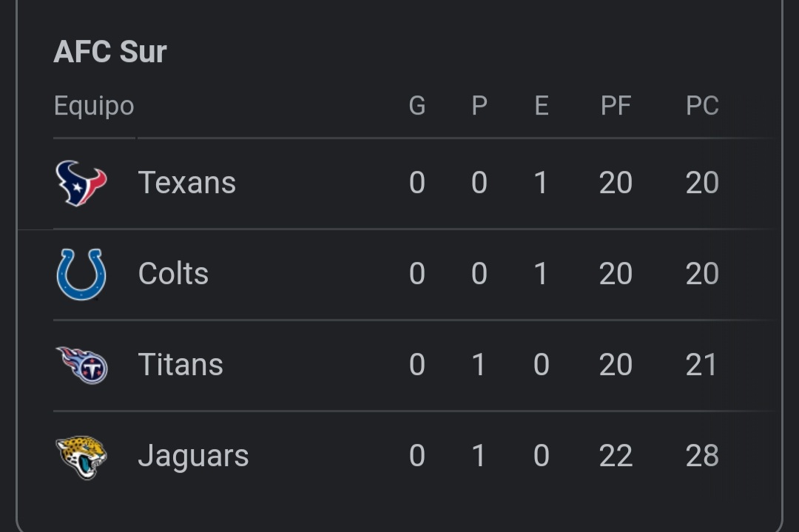Click the E ties column header
Image resolution: width=799 pixels, height=532 pixels.
(x=542, y=106)
